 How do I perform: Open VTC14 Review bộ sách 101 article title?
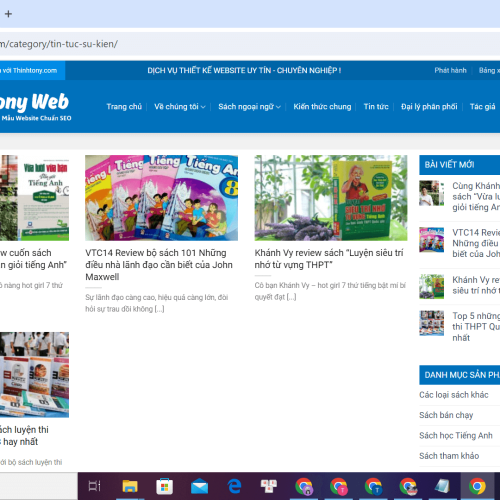(x=159, y=265)
